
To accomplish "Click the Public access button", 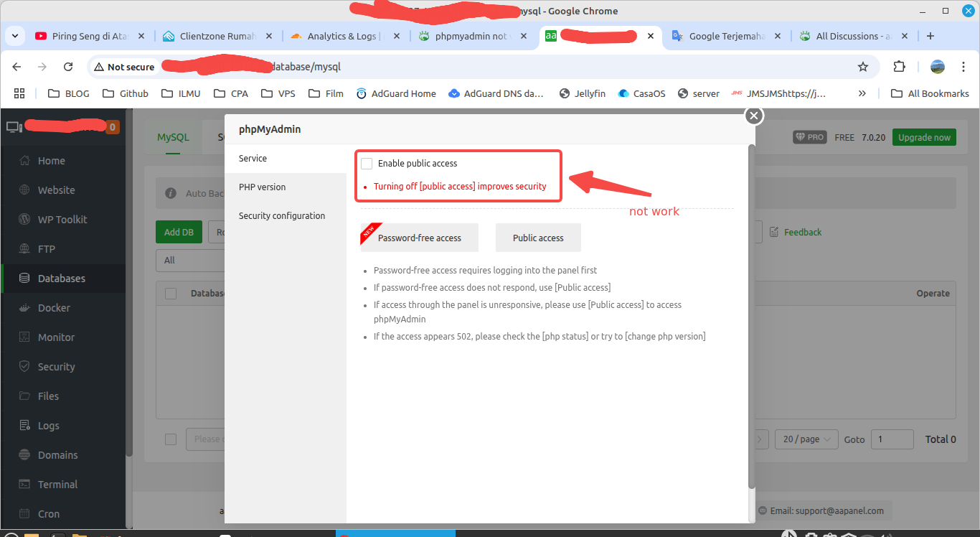I will (538, 238).
